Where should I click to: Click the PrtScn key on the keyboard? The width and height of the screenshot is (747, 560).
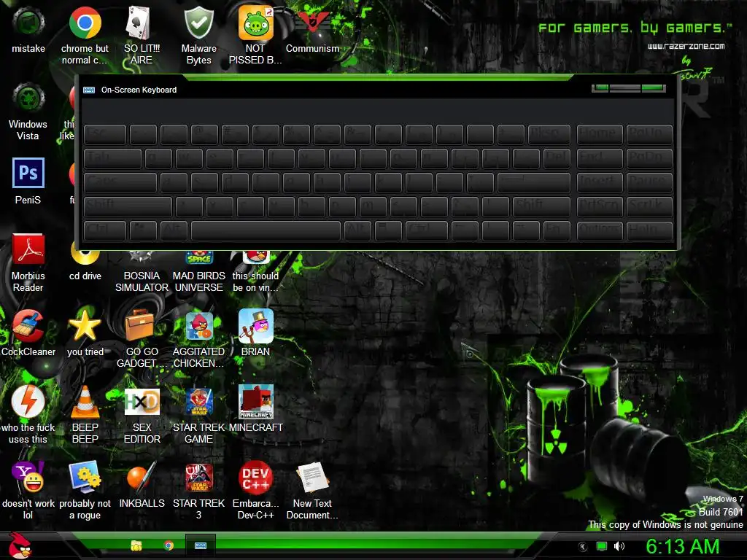tap(600, 207)
